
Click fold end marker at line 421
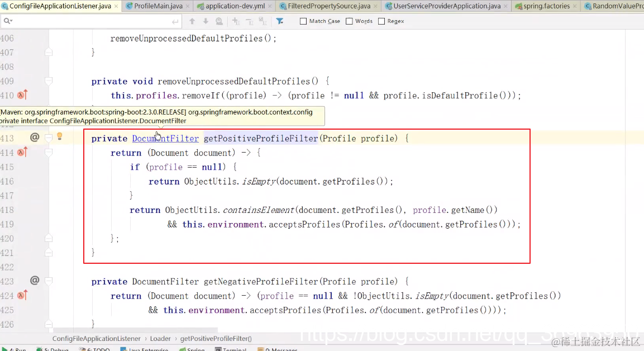49,253
